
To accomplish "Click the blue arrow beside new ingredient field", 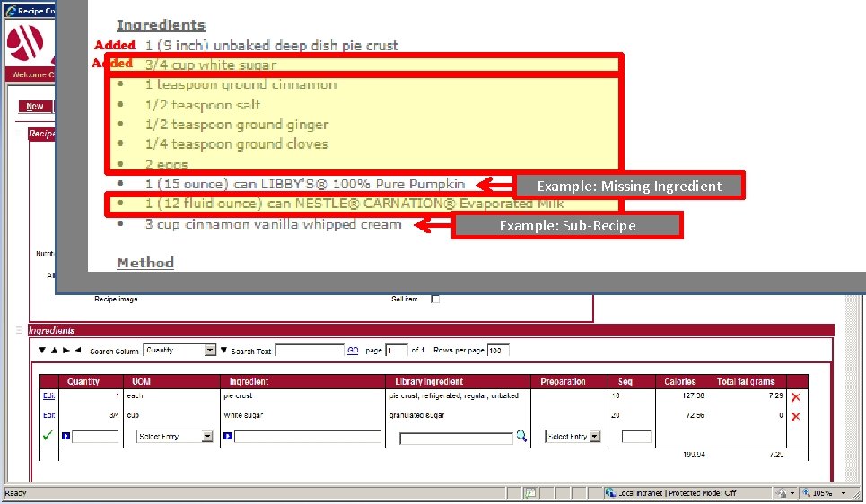I will [227, 436].
